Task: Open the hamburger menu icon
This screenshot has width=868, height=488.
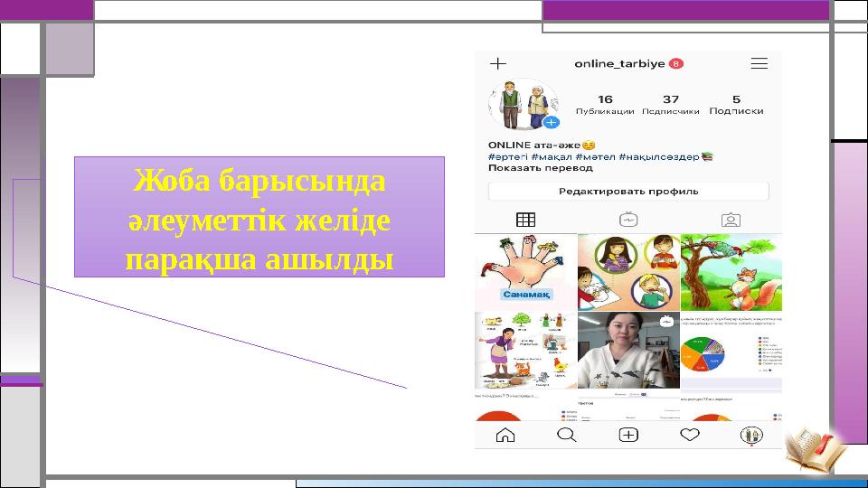Action: point(759,63)
